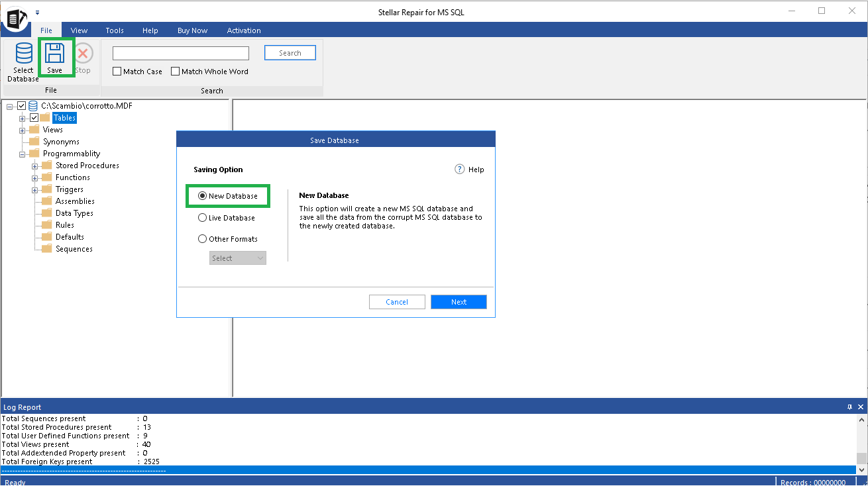
Task: Click the Programmablity folder icon
Action: pyautogui.click(x=34, y=154)
